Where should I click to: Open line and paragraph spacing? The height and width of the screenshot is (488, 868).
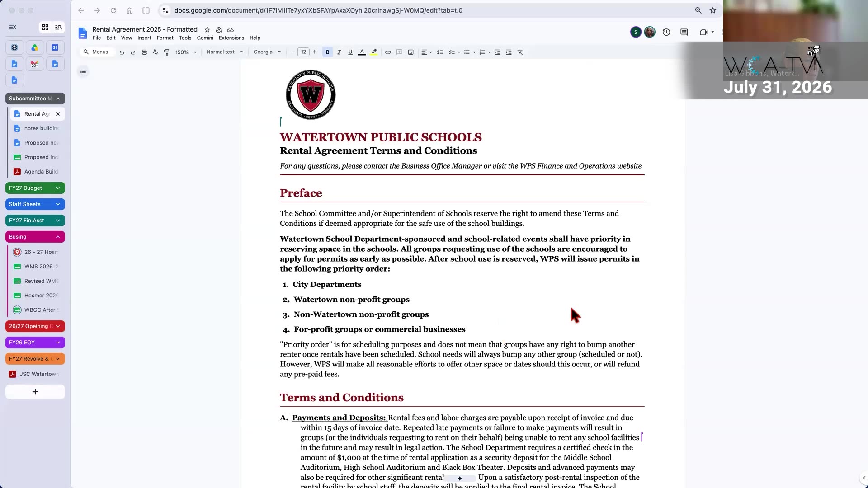[440, 52]
